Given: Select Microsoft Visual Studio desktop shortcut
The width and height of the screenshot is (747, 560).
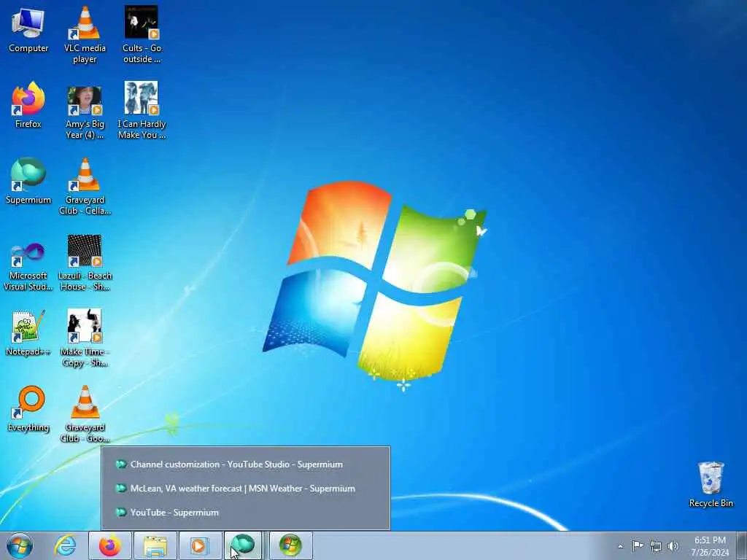Looking at the screenshot, I should [28, 265].
